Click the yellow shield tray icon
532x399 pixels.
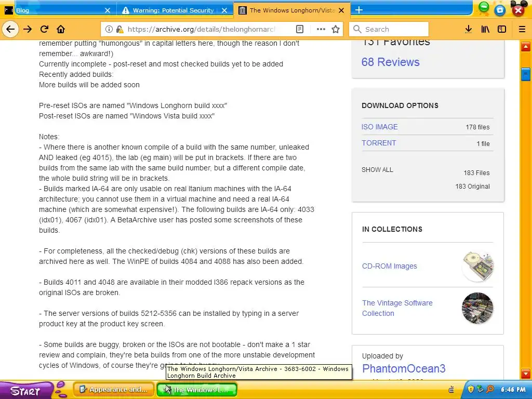tap(471, 389)
